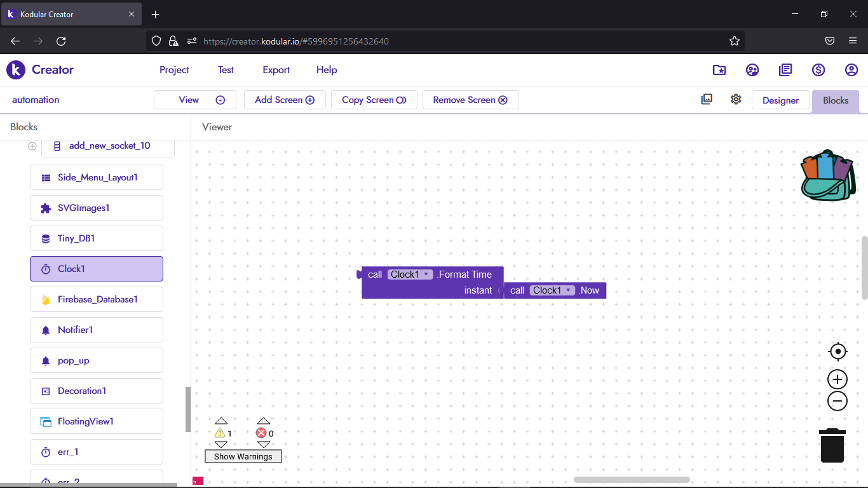This screenshot has height=488, width=868.
Task: Select SVGImages1 in blocks list
Action: coord(97,208)
